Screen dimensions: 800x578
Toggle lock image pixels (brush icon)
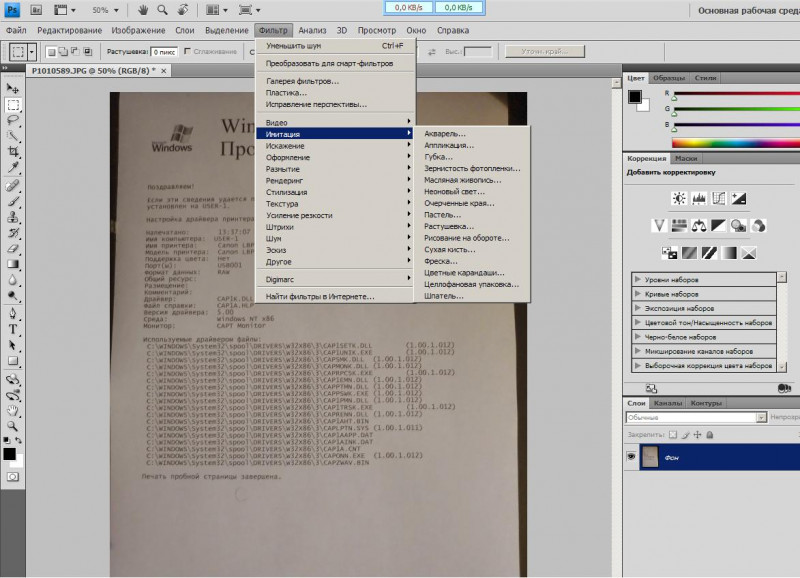685,435
